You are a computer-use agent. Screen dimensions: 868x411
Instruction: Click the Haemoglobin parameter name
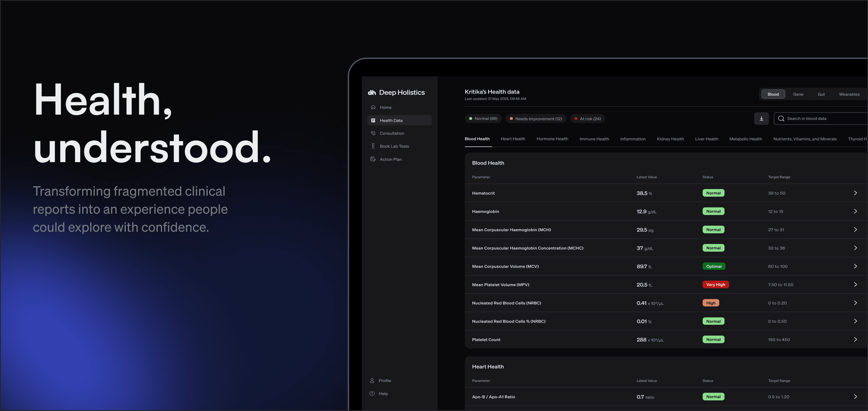click(x=486, y=211)
